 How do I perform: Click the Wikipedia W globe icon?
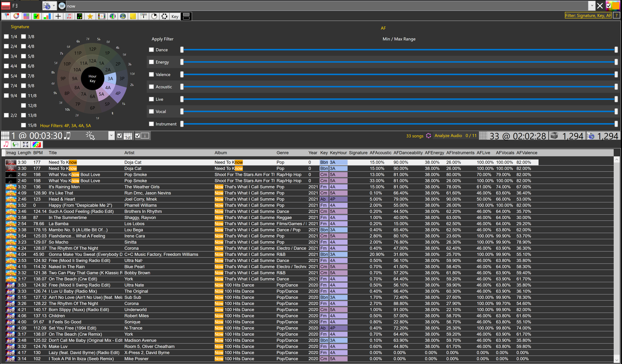[62, 6]
